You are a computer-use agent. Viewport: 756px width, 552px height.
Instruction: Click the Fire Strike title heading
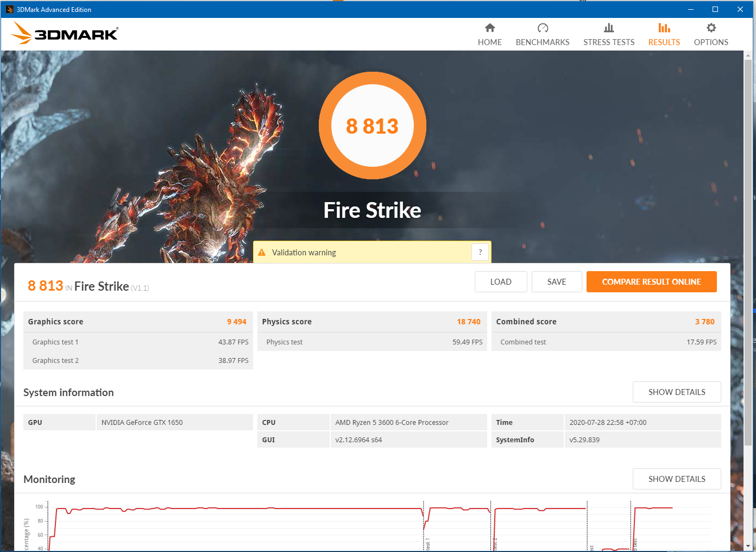pos(373,210)
